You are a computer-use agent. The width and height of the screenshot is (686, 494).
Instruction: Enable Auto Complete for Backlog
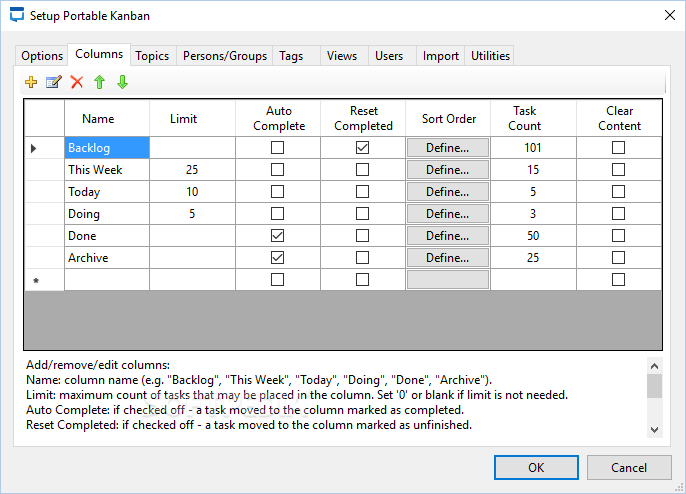[277, 147]
